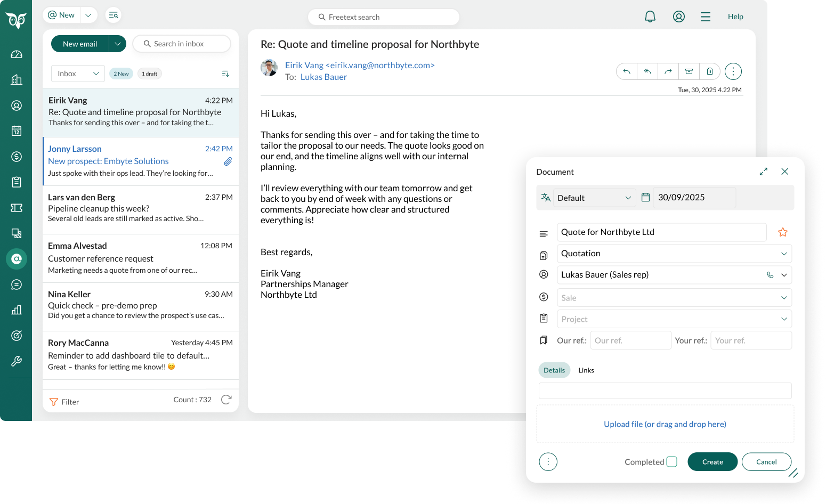
Task: Click the Our ref. input field
Action: 630,340
